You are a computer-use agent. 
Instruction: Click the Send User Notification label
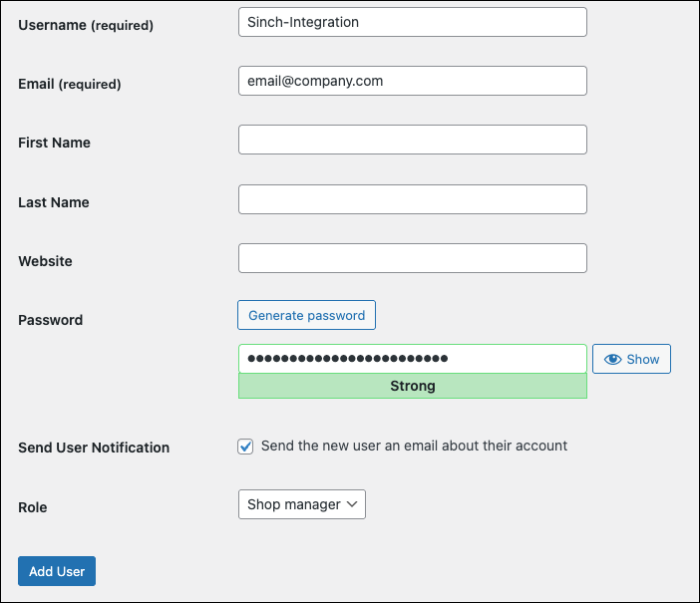94,448
